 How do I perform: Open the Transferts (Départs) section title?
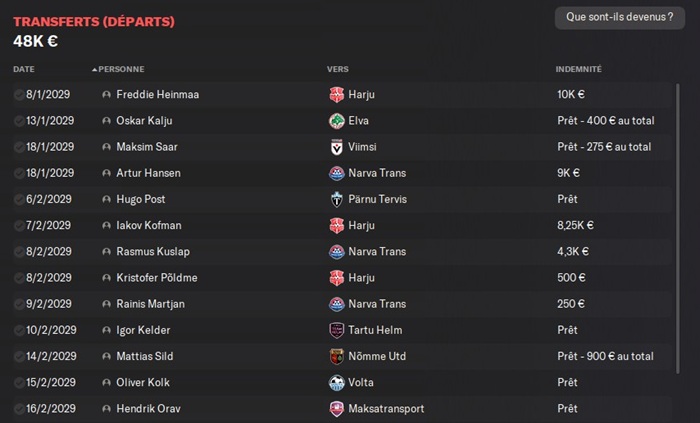click(94, 21)
